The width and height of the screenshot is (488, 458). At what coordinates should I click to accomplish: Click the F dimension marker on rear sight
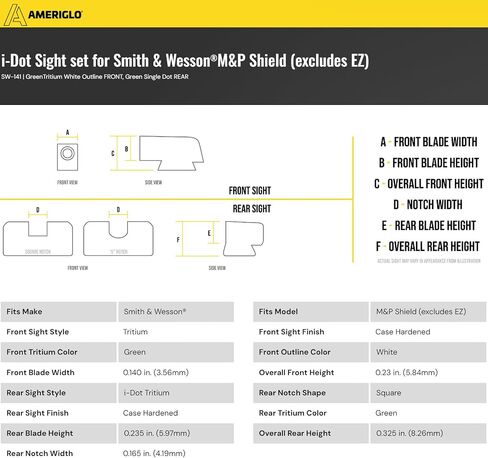pyautogui.click(x=178, y=239)
